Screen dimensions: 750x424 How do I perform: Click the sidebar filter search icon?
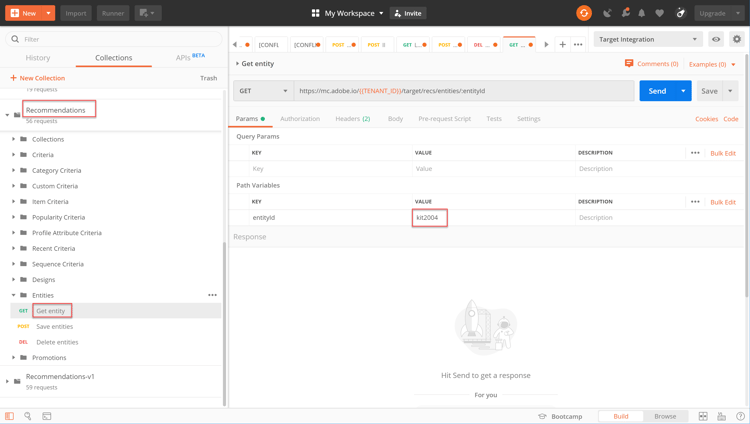click(x=15, y=39)
